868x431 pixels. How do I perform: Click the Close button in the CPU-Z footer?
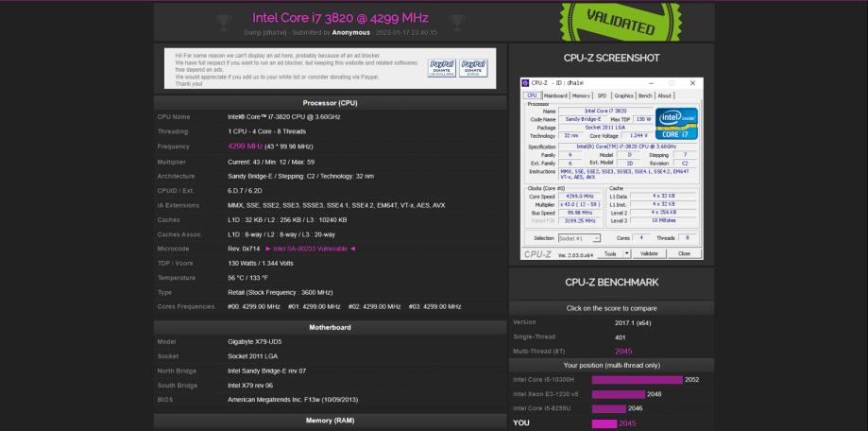(x=684, y=253)
